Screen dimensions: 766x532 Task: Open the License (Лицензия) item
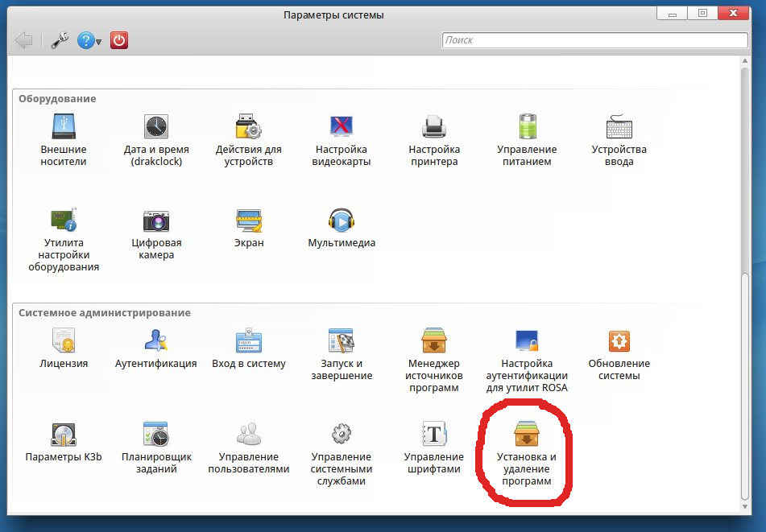tap(64, 348)
